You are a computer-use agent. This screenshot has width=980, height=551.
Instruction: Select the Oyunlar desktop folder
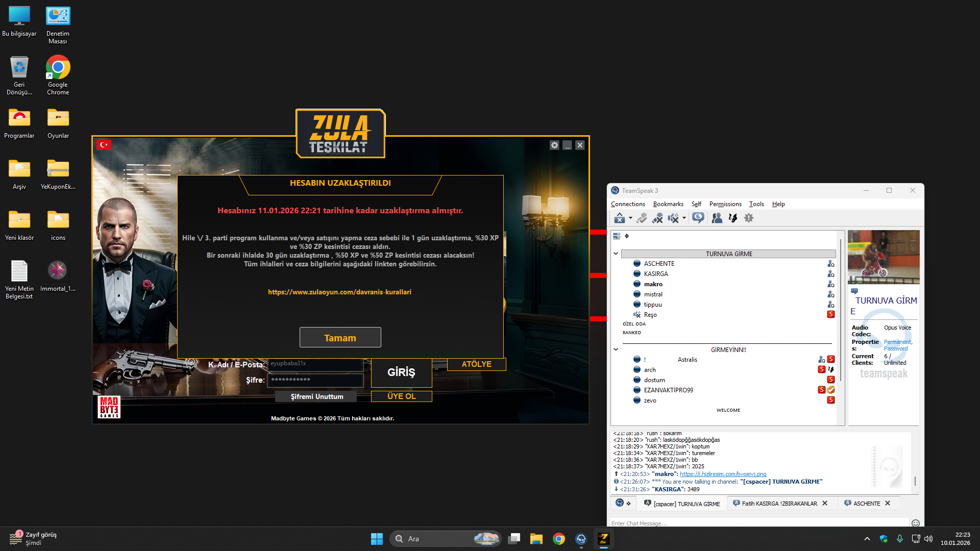58,123
